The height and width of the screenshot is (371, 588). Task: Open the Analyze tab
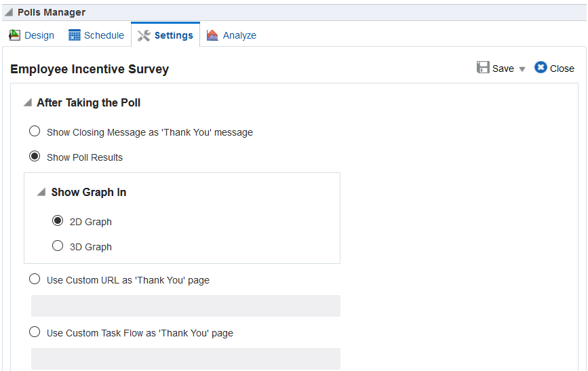239,35
